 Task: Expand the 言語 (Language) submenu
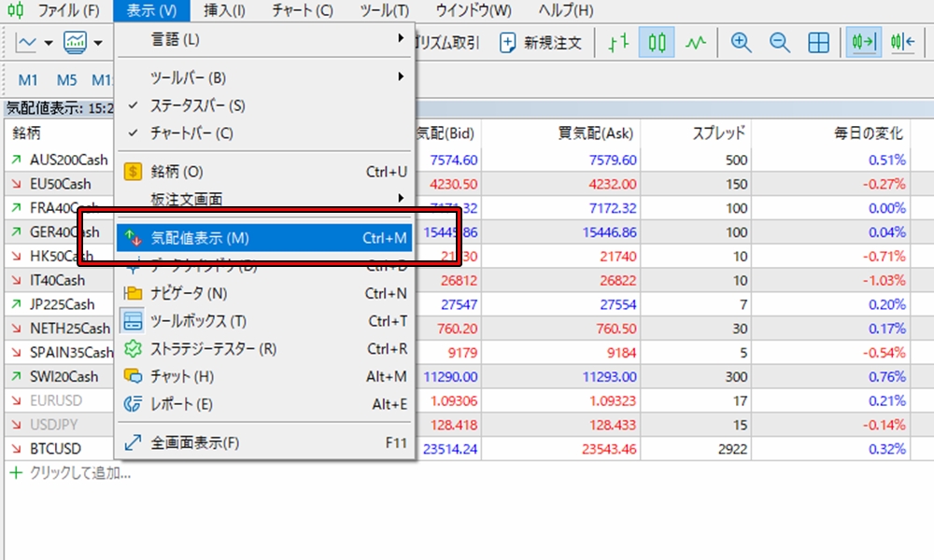pyautogui.click(x=176, y=40)
